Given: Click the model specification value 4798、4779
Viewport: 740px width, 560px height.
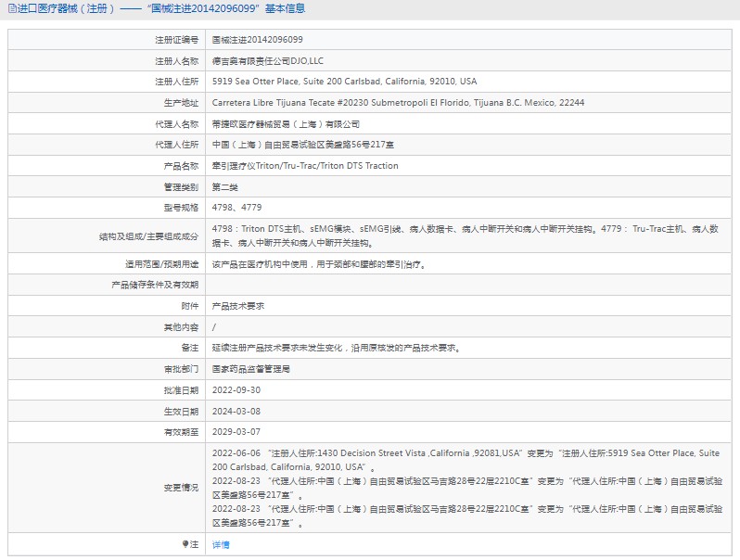Looking at the screenshot, I should 236,208.
